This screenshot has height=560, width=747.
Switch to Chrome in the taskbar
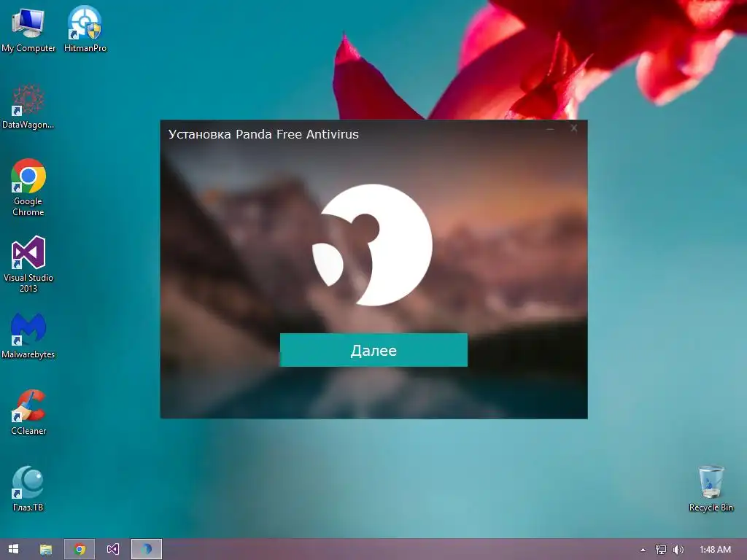80,549
